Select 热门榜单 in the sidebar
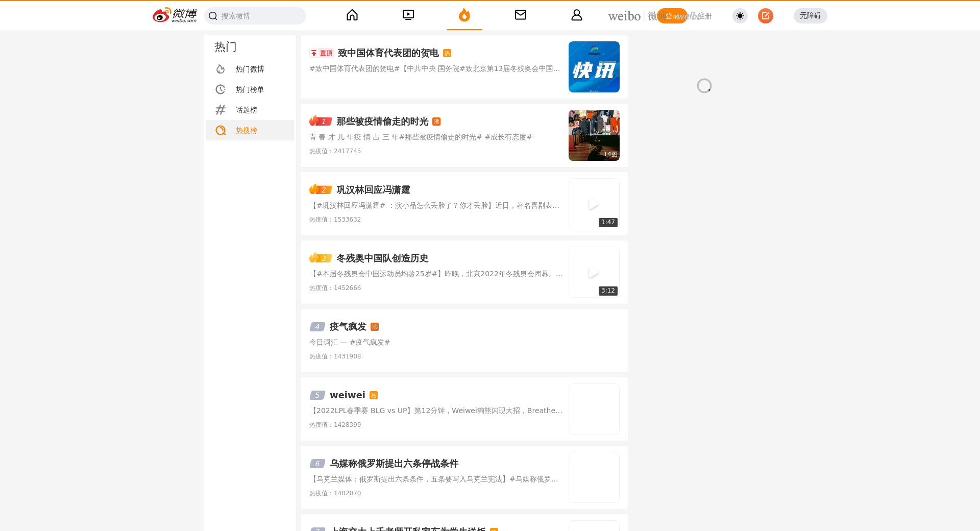The image size is (980, 531). pos(250,89)
